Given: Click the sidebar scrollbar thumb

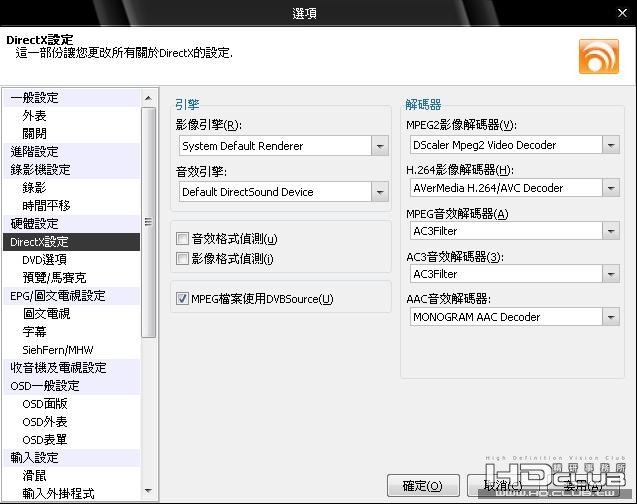Looking at the screenshot, I should tap(148, 223).
